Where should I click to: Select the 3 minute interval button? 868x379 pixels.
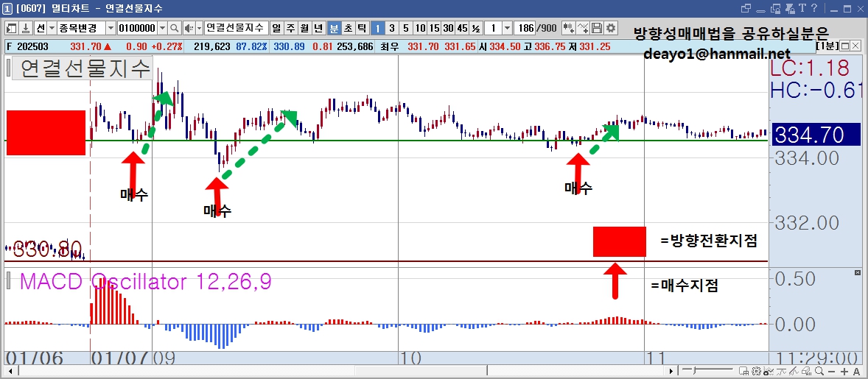point(391,28)
